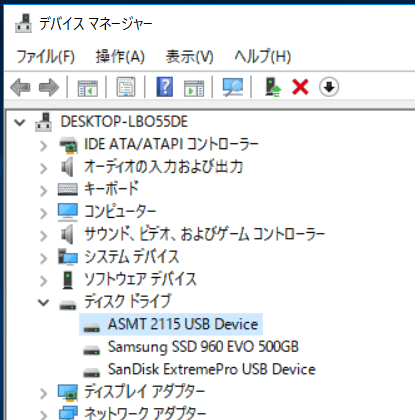Select the キーボード label
The height and width of the screenshot is (420, 415).
pos(111,189)
